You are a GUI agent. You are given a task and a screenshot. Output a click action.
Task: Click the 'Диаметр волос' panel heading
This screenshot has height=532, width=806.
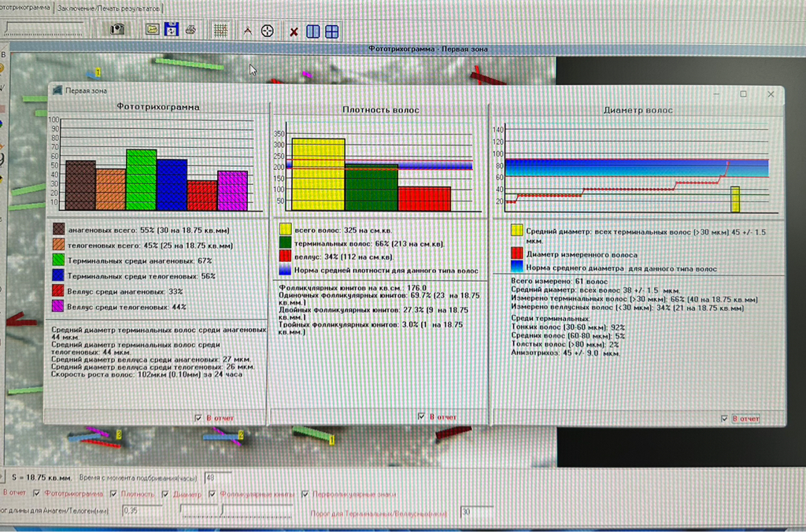(638, 110)
